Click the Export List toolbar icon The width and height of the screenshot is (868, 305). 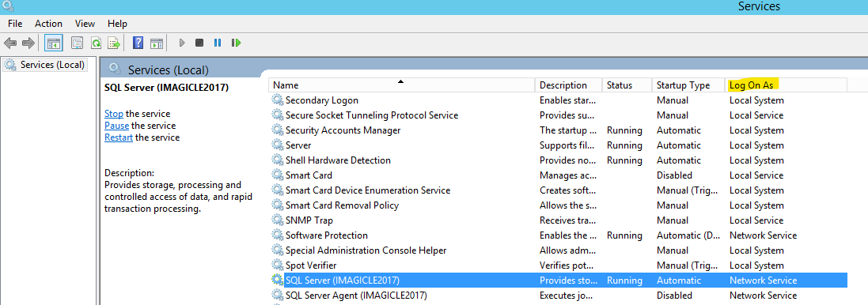pos(114,43)
